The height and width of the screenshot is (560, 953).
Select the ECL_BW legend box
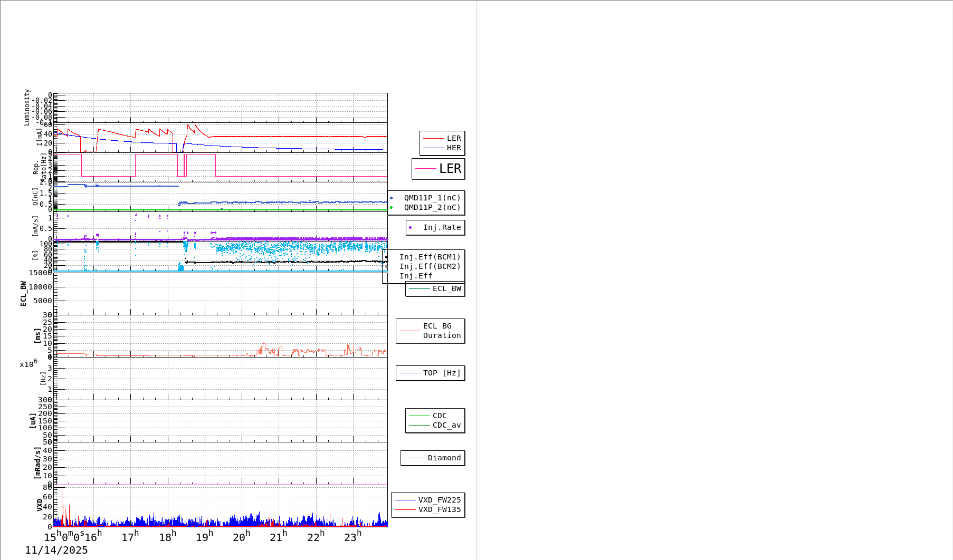click(435, 289)
